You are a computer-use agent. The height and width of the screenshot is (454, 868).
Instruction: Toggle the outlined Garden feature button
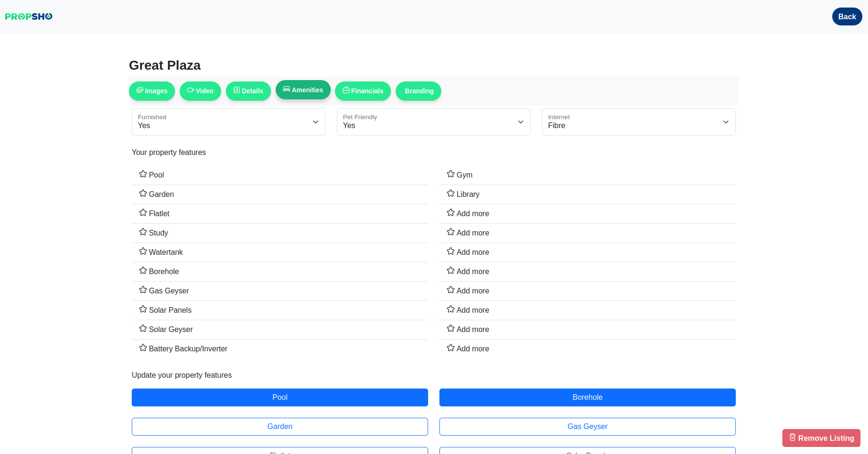pos(280,427)
